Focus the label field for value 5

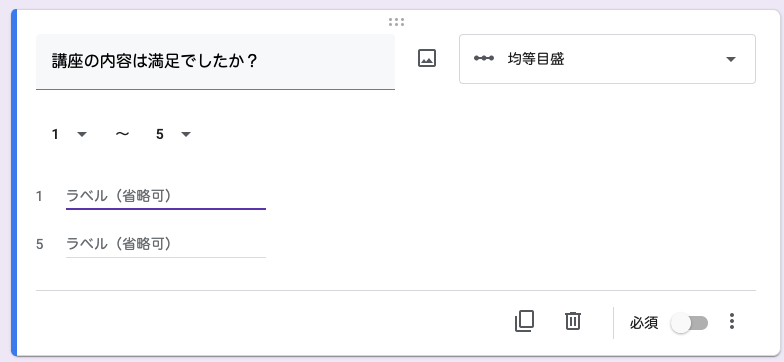coord(166,244)
